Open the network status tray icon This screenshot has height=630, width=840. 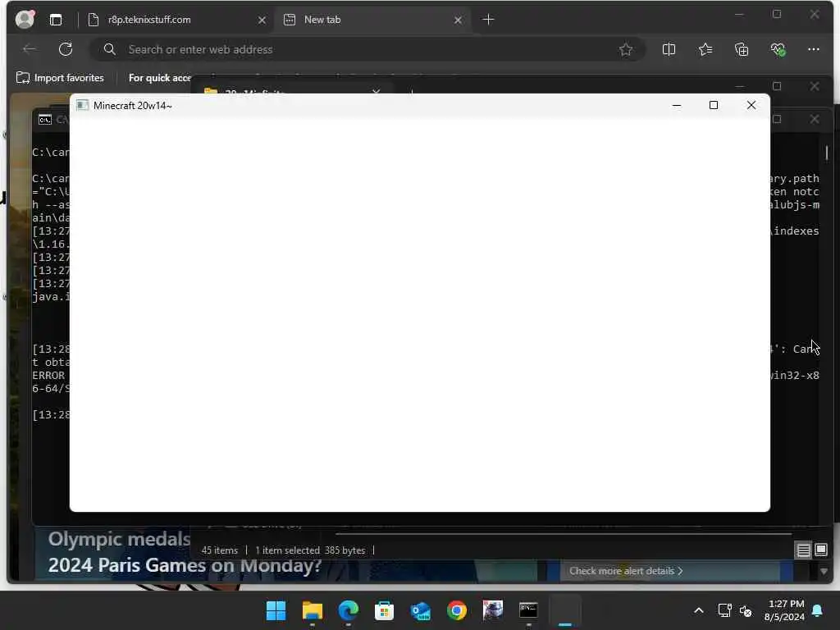point(724,610)
